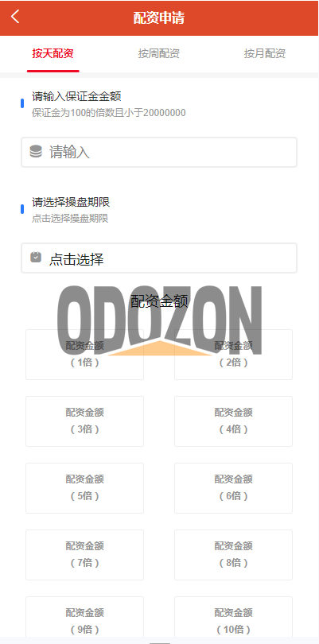This screenshot has height=644, width=319.
Task: Click the coin stack icon in deposit field
Action: coord(36,152)
